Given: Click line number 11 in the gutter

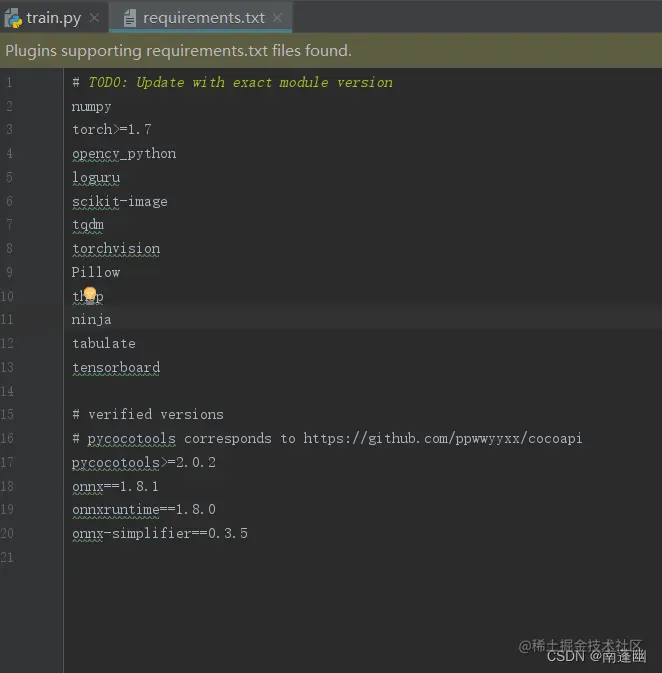Looking at the screenshot, I should pos(7,319).
